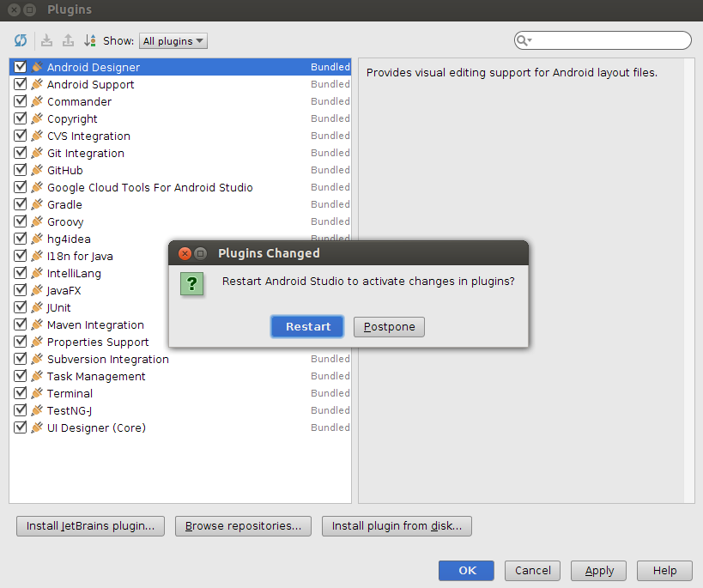Click the JUnit plugin icon
Screen dimensions: 703x588
(x=37, y=307)
